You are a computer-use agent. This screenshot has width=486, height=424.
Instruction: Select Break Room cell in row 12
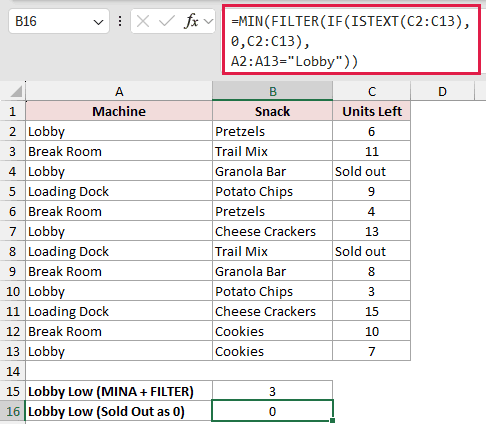tap(119, 331)
